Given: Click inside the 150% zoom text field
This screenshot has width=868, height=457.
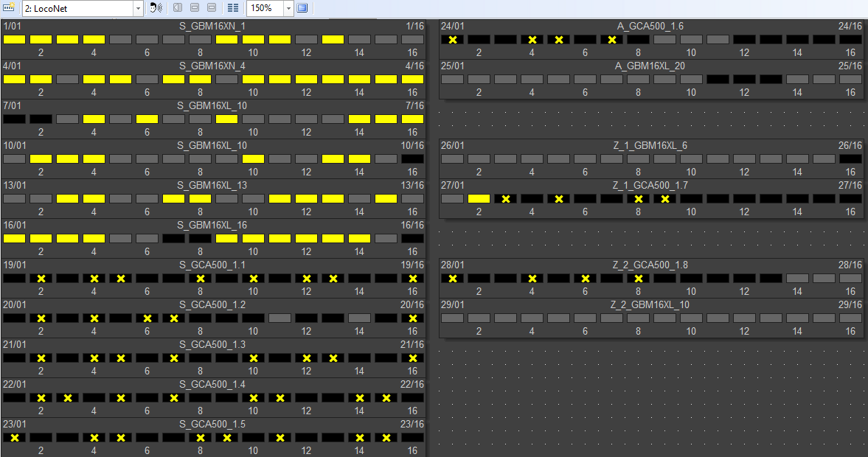Looking at the screenshot, I should (263, 8).
